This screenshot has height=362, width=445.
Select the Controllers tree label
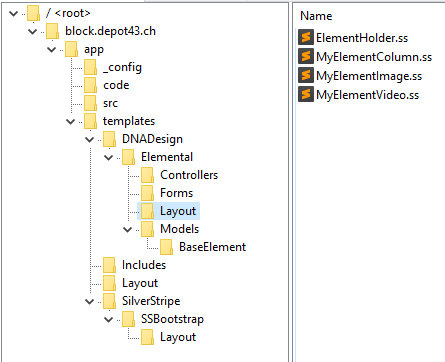click(x=189, y=175)
